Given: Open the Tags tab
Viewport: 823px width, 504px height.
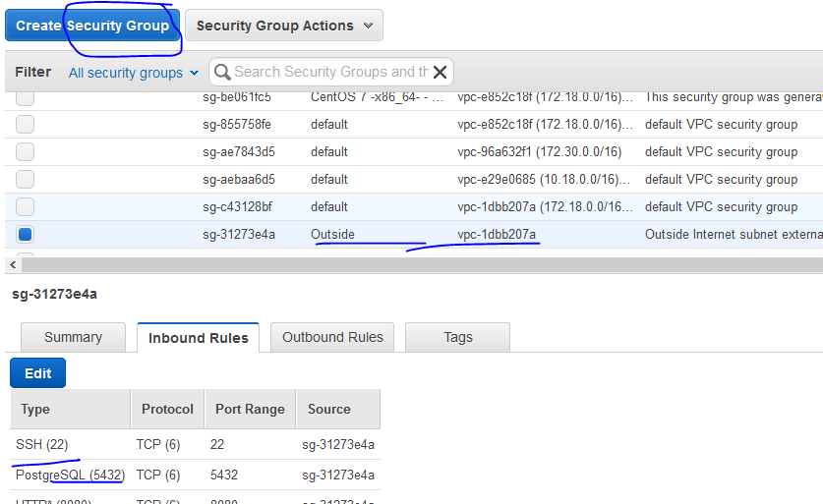Looking at the screenshot, I should pos(457,337).
